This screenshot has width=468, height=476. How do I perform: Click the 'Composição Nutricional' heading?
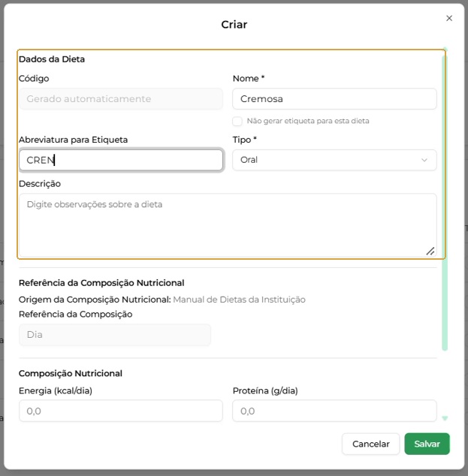(x=71, y=373)
